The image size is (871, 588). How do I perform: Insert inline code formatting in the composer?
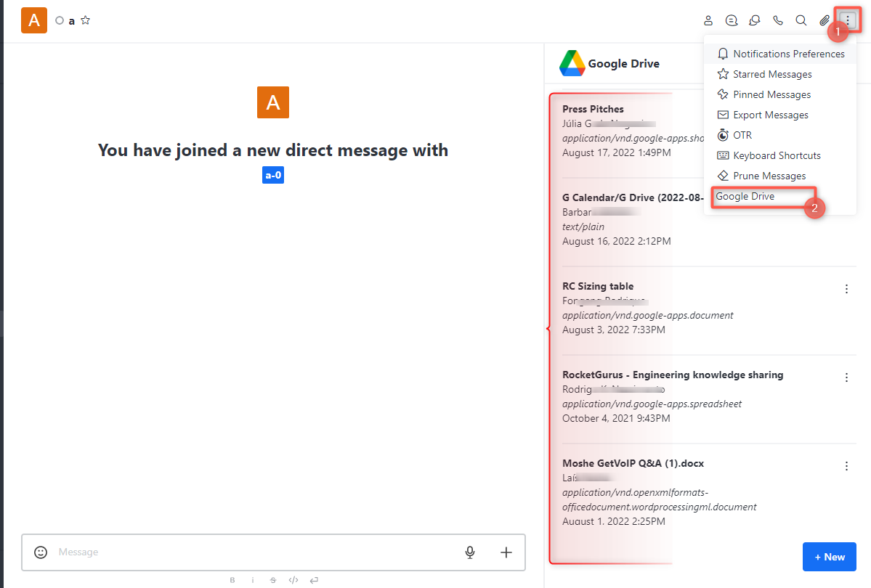(293, 580)
